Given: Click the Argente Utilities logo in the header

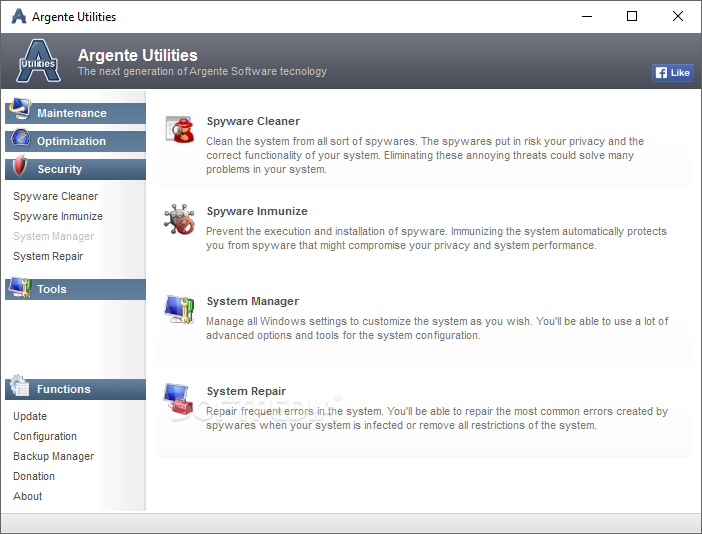Looking at the screenshot, I should 39,61.
